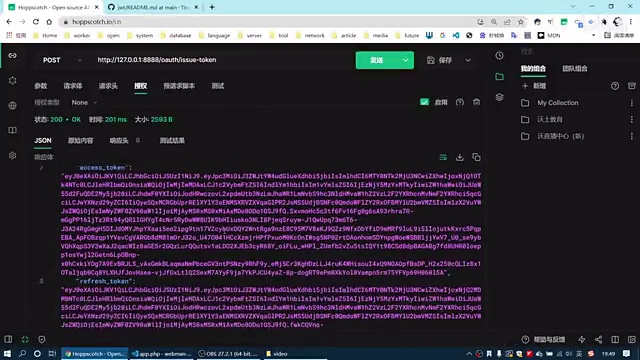Open interceptor shield icon in footer
The height and width of the screenshot is (360, 640).
(x=42, y=339)
